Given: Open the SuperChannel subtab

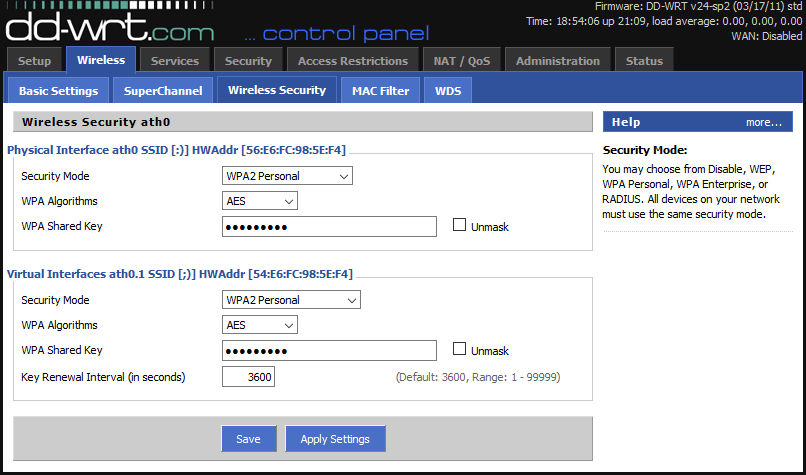Looking at the screenshot, I should (x=163, y=90).
